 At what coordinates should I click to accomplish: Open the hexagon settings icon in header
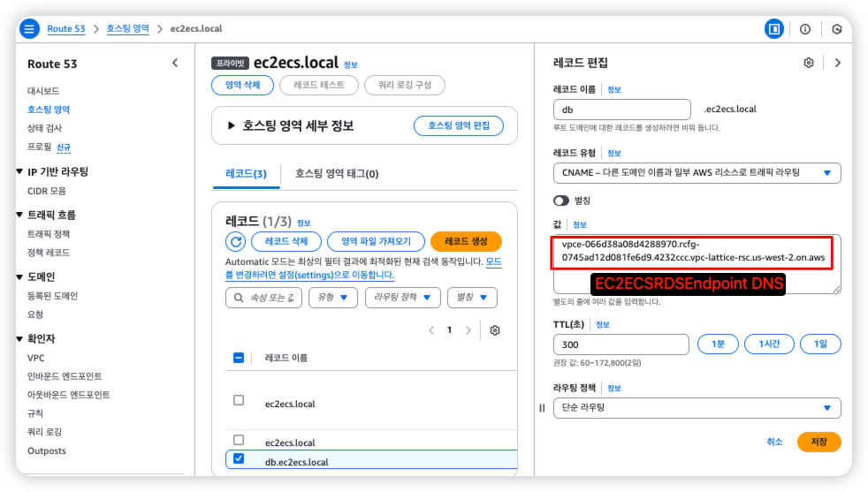pyautogui.click(x=837, y=29)
